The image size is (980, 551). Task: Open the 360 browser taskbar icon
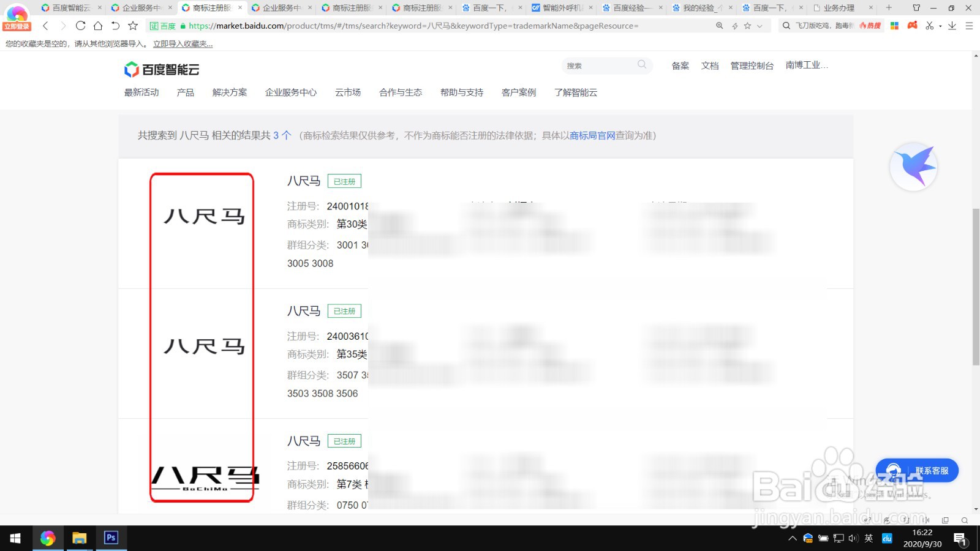coord(48,538)
